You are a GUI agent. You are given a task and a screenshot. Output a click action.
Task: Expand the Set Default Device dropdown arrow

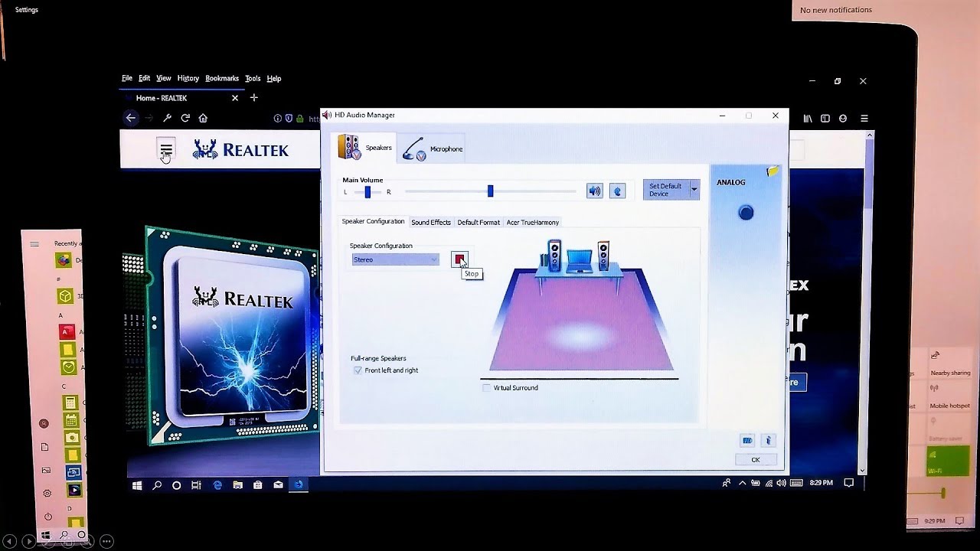(694, 189)
